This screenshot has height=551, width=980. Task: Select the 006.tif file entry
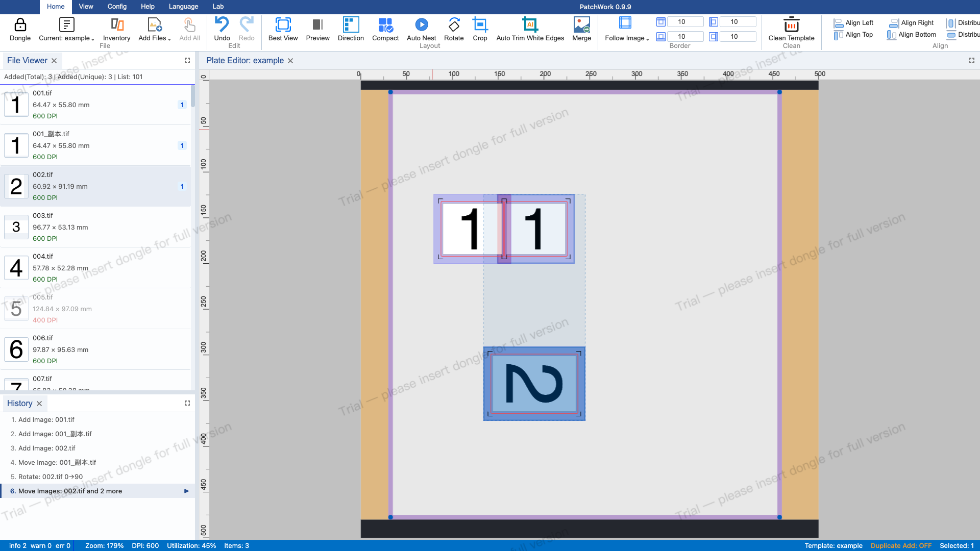95,349
